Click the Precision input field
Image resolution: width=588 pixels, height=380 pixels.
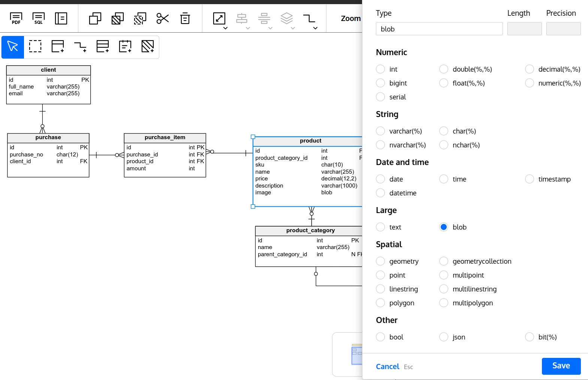(x=564, y=29)
